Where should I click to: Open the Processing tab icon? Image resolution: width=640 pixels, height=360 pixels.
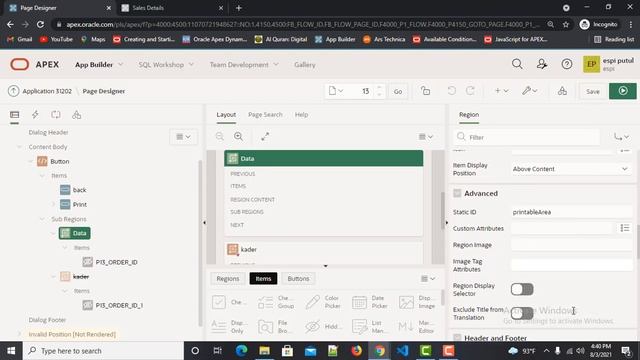click(56, 115)
